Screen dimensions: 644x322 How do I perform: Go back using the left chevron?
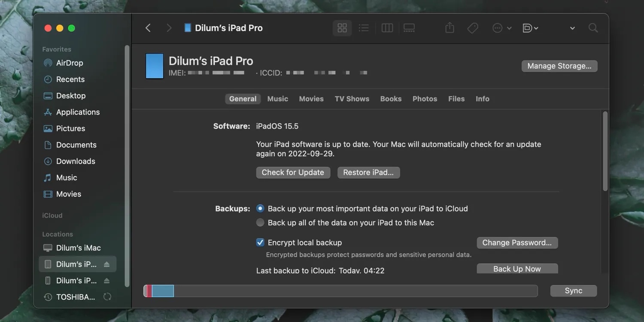point(148,28)
